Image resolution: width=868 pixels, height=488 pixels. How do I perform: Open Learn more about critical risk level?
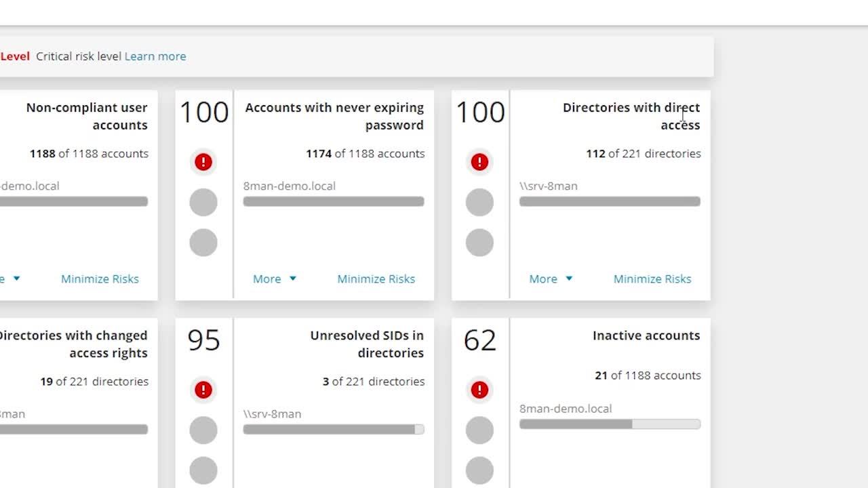click(155, 56)
